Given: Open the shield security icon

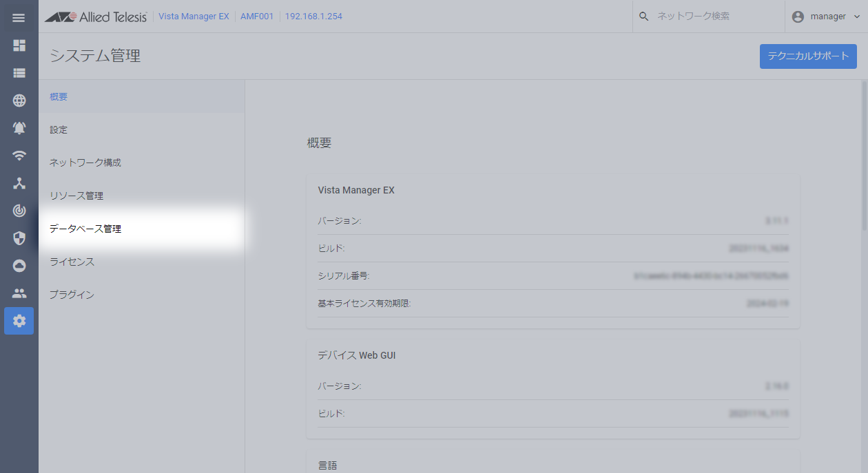Looking at the screenshot, I should 19,238.
